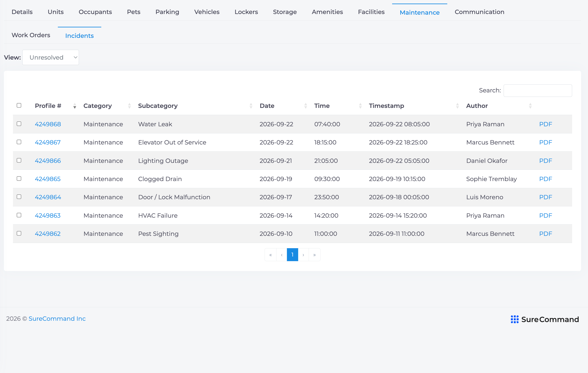Go to first page double-chevron
The image size is (588, 373).
271,255
